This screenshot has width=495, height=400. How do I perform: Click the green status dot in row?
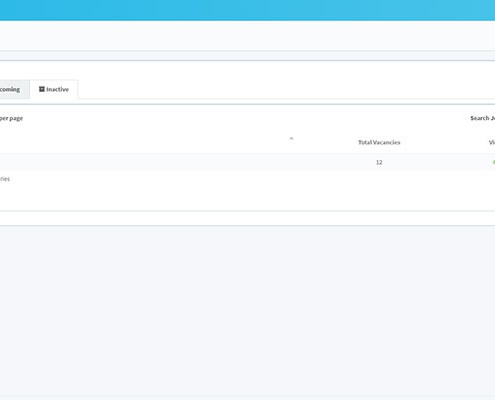[494, 162]
